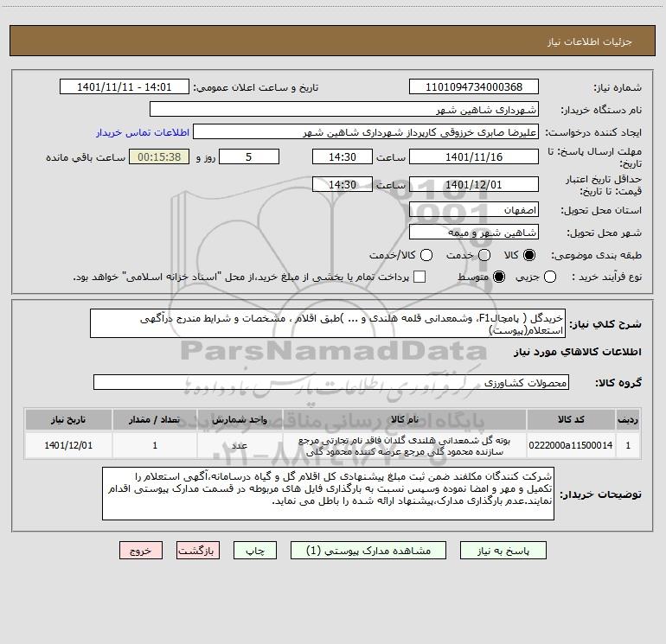Image resolution: width=666 pixels, height=644 pixels.
Task: Click the کد کالا column header
Action: coord(571,419)
